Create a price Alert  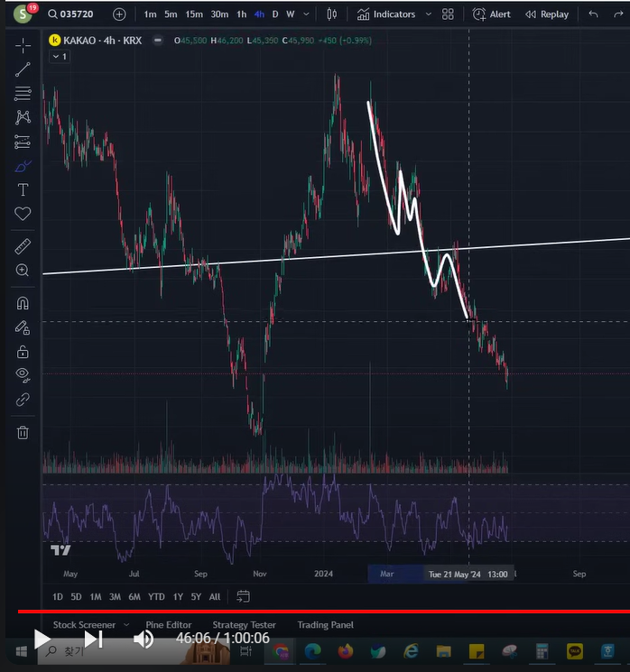[x=492, y=14]
